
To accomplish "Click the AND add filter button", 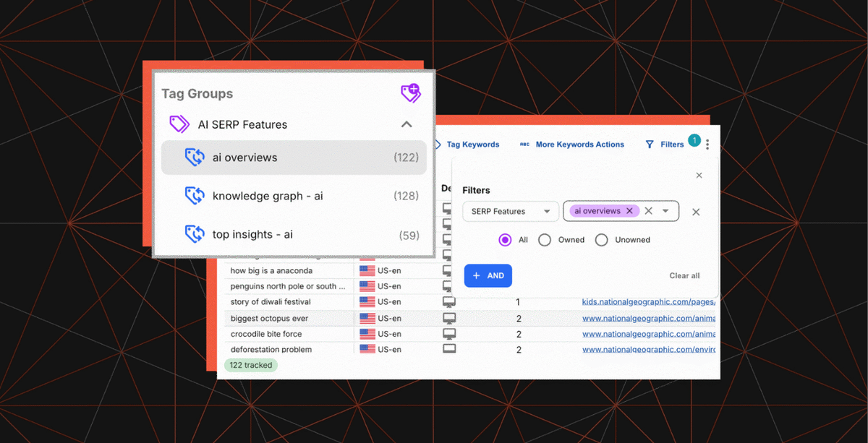I will 488,275.
